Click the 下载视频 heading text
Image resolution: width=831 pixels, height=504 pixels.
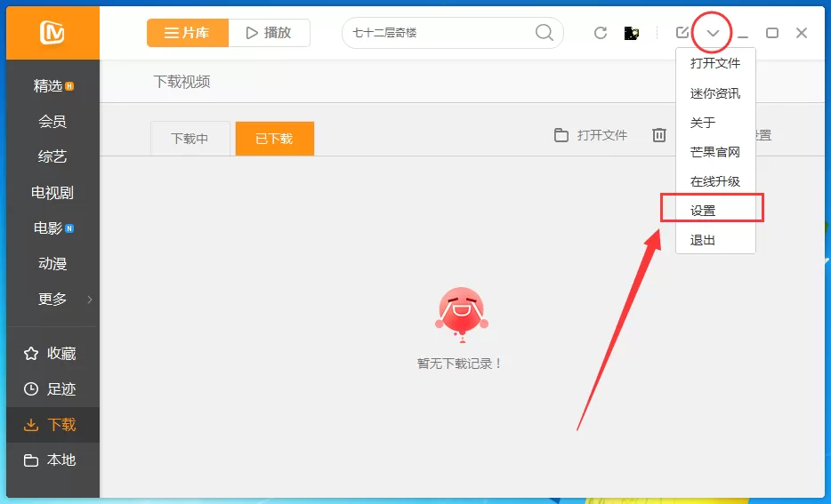click(182, 82)
